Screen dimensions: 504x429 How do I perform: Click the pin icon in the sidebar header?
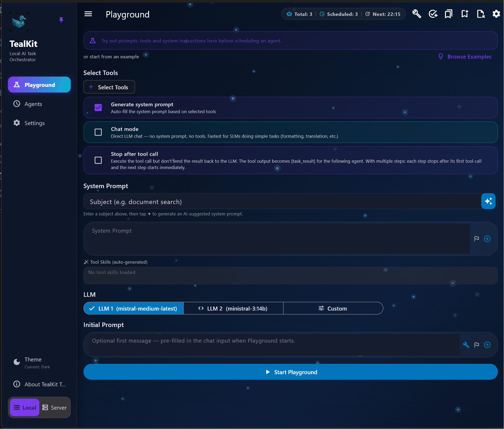(61, 20)
